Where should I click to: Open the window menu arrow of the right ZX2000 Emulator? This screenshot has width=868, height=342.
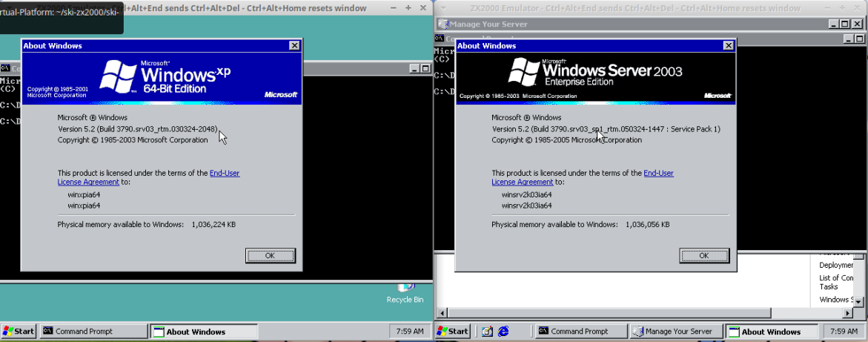click(443, 8)
